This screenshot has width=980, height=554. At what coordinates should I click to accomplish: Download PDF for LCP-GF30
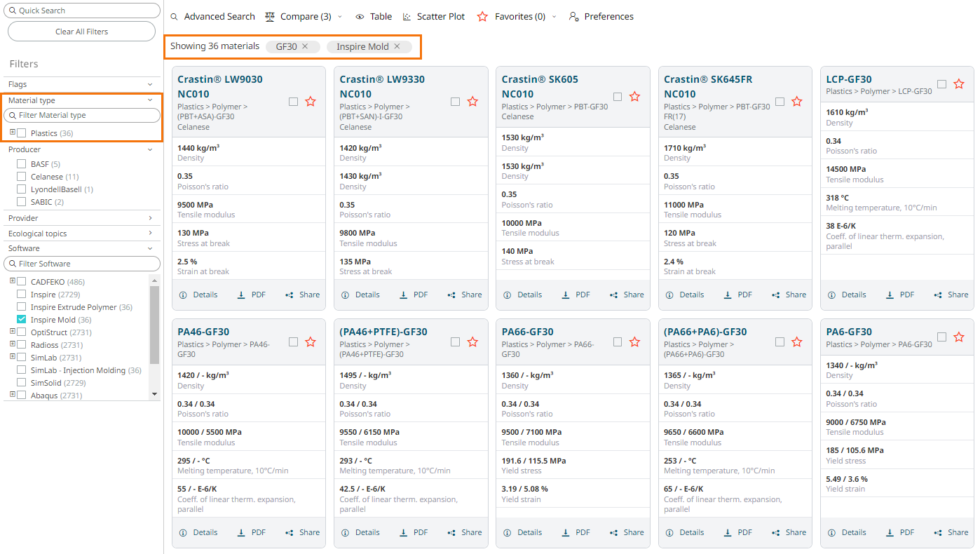[900, 295]
